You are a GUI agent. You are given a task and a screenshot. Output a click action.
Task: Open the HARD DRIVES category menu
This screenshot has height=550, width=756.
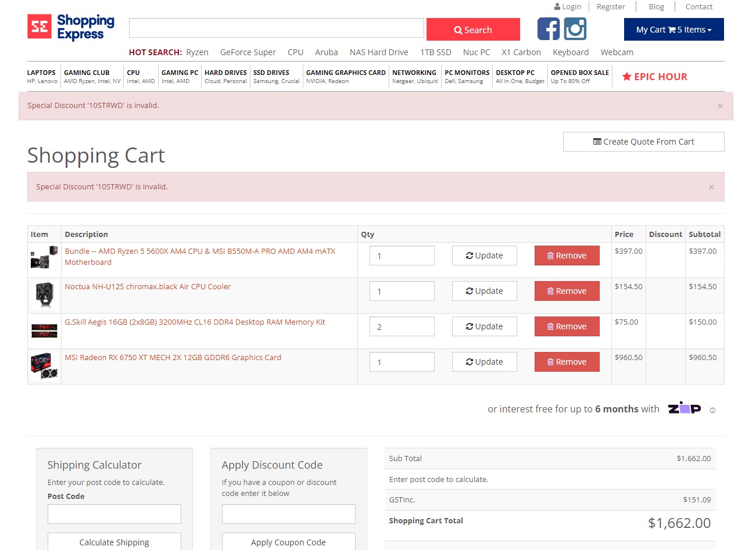[x=225, y=76]
